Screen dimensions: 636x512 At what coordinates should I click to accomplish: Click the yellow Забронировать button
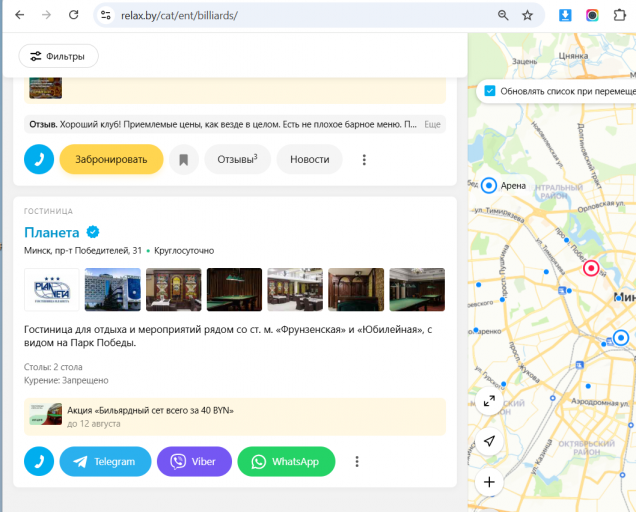[x=112, y=159]
